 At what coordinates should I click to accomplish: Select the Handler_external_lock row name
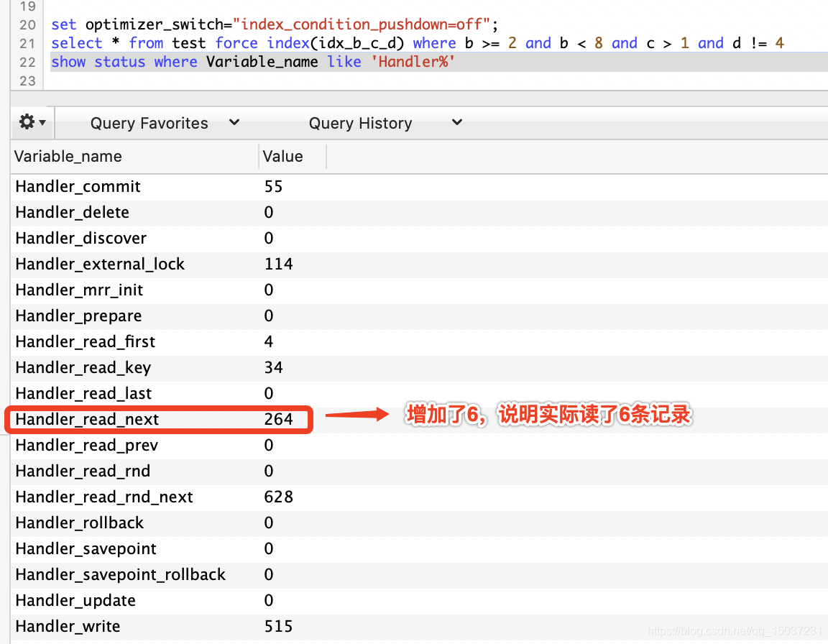pos(101,264)
